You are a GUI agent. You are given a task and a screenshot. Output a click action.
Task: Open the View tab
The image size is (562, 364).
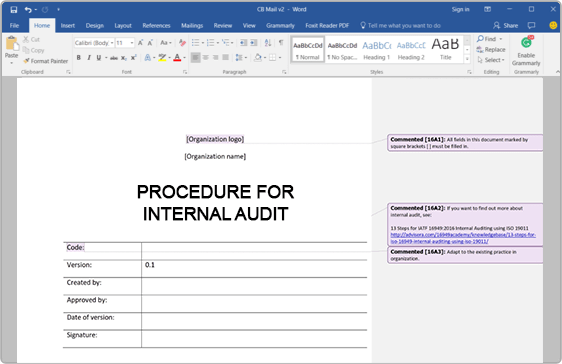click(249, 25)
